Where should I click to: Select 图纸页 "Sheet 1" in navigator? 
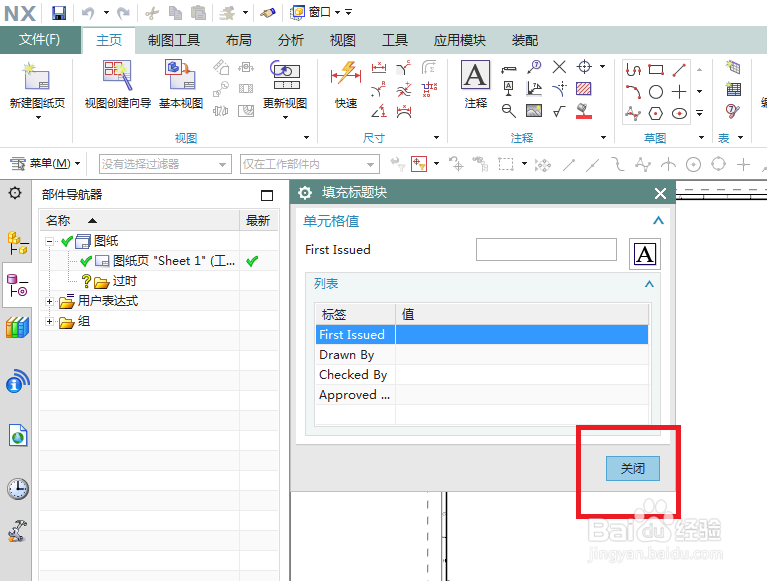click(174, 261)
